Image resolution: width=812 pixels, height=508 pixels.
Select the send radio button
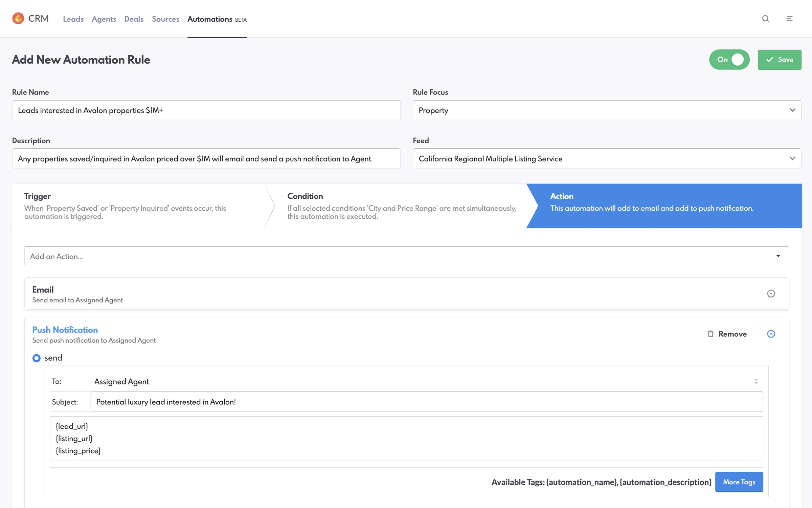36,358
